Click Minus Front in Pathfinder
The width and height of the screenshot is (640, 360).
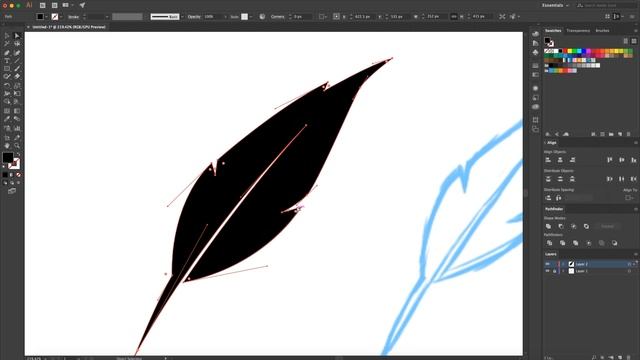561,226
